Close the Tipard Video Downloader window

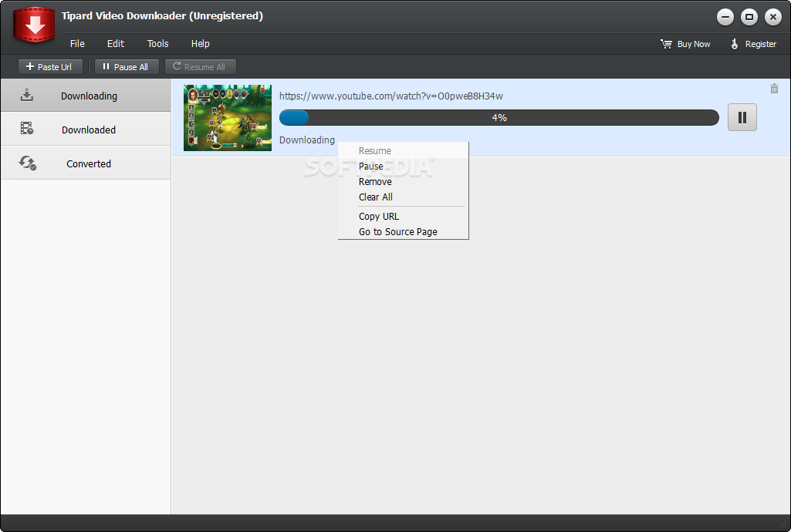click(772, 17)
